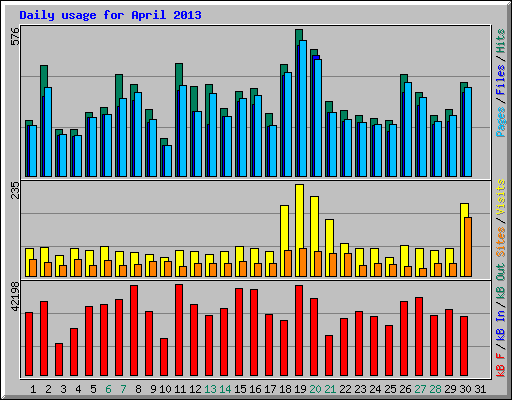Click the red kB bar for day 27
Image resolution: width=512 pixels, height=400 pixels.
click(419, 337)
